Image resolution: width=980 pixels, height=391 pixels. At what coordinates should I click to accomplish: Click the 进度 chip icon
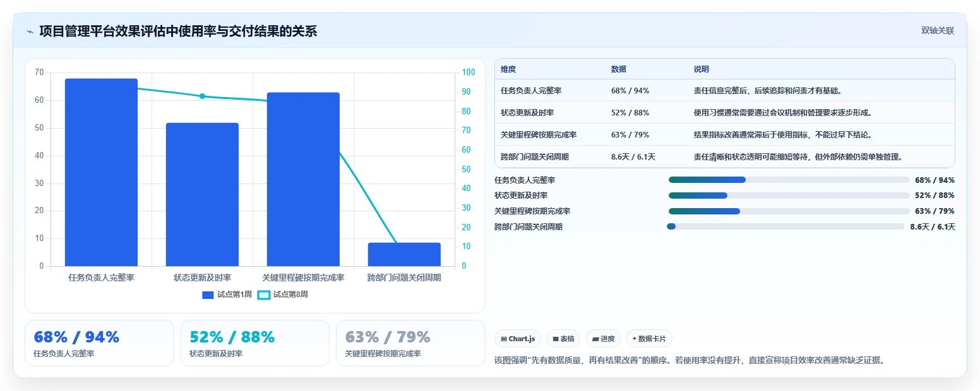(x=595, y=339)
